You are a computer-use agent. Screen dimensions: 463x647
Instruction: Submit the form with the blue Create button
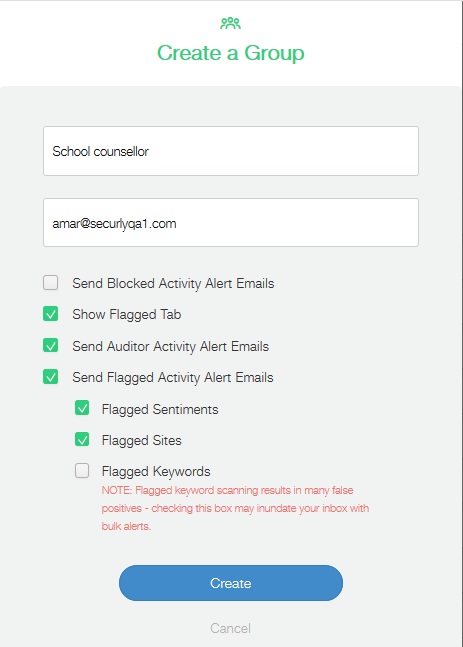231,583
